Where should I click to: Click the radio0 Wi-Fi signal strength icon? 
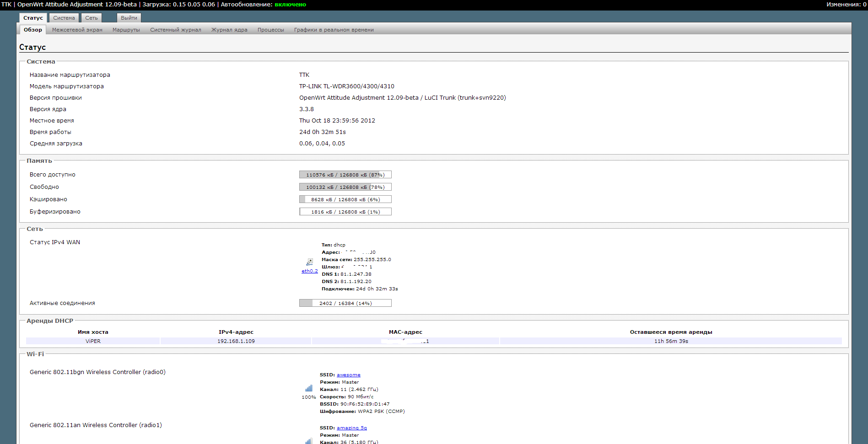[x=309, y=388]
